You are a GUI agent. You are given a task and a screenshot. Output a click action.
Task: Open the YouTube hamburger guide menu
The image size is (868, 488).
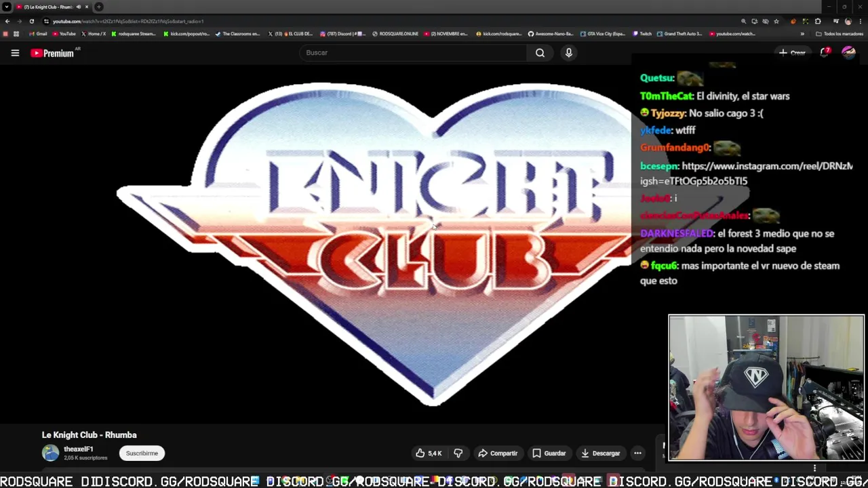pyautogui.click(x=15, y=53)
